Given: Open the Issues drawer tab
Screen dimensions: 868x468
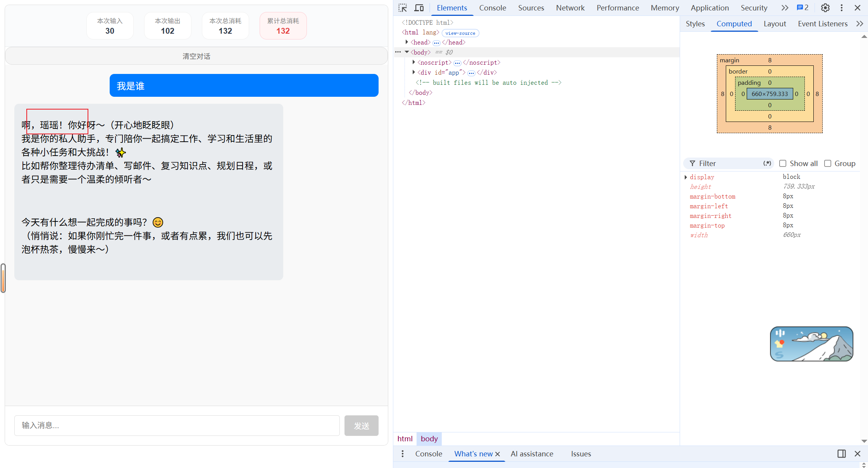Looking at the screenshot, I should click(581, 454).
